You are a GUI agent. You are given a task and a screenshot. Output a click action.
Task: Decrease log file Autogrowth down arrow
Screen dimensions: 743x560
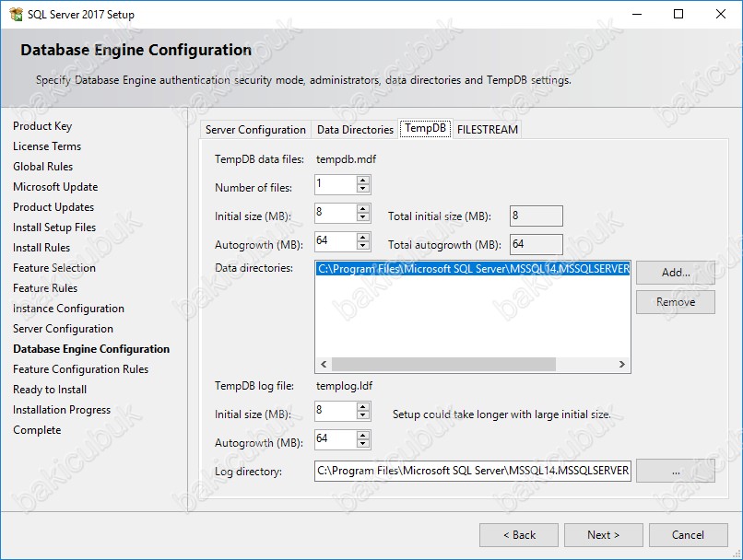(x=363, y=444)
